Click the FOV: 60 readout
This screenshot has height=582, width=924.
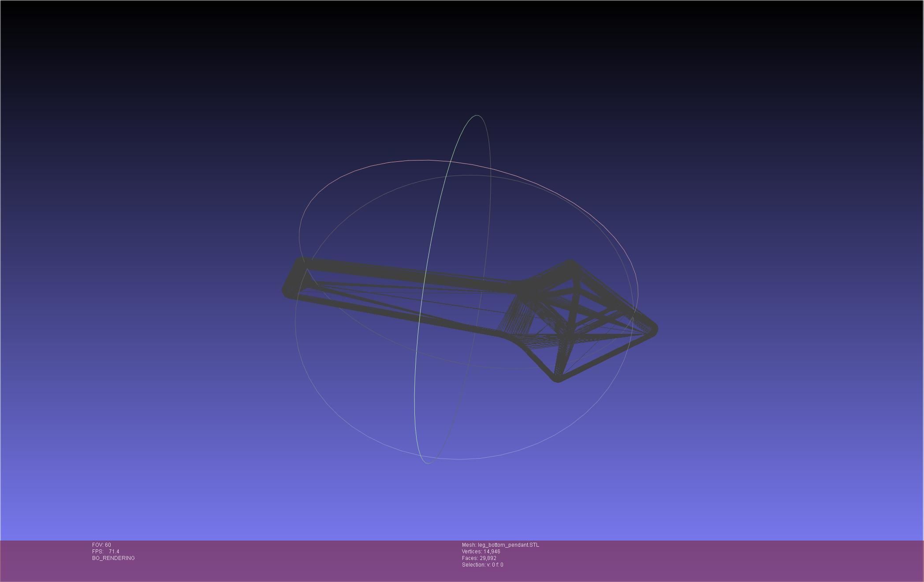coord(101,545)
